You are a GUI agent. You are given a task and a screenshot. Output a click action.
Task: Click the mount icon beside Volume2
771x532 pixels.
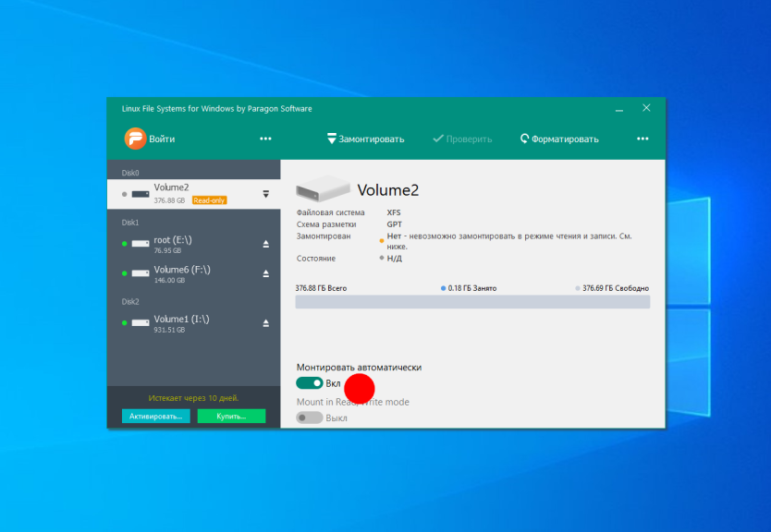pyautogui.click(x=265, y=194)
